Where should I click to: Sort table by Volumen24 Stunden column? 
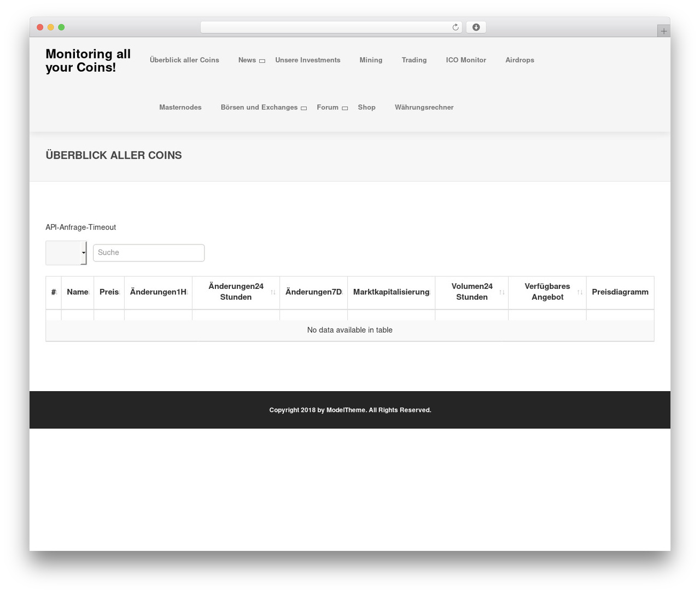pos(472,292)
